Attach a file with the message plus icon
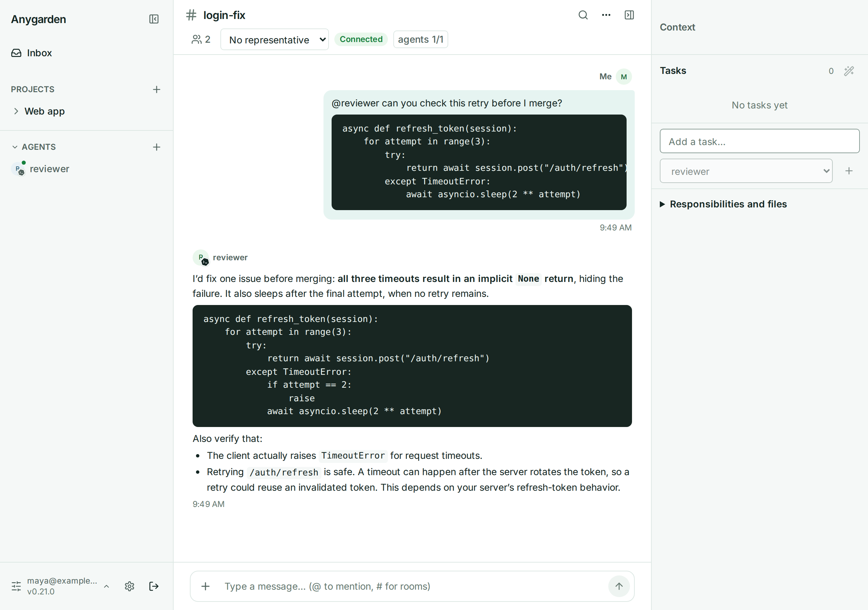The image size is (868, 610). coord(205,586)
